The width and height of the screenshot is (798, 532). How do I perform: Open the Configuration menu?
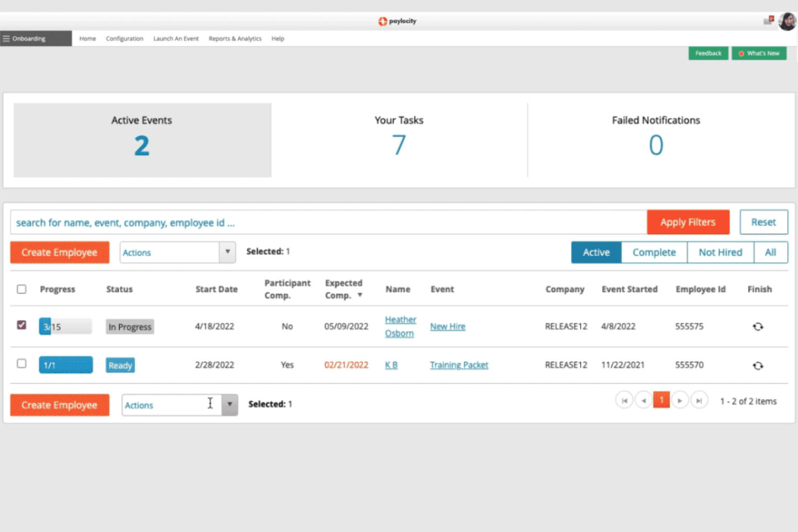click(x=125, y=39)
